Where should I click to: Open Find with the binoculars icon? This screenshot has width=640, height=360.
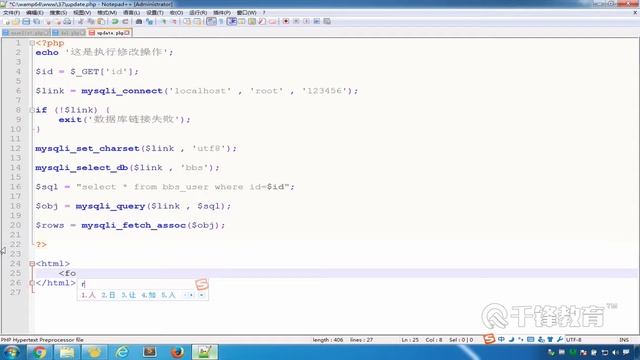point(139,21)
